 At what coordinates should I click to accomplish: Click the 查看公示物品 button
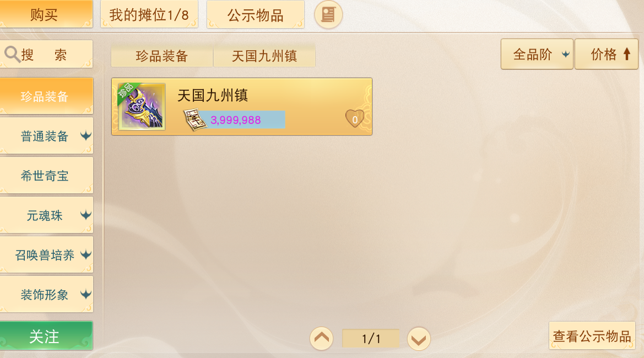(592, 336)
